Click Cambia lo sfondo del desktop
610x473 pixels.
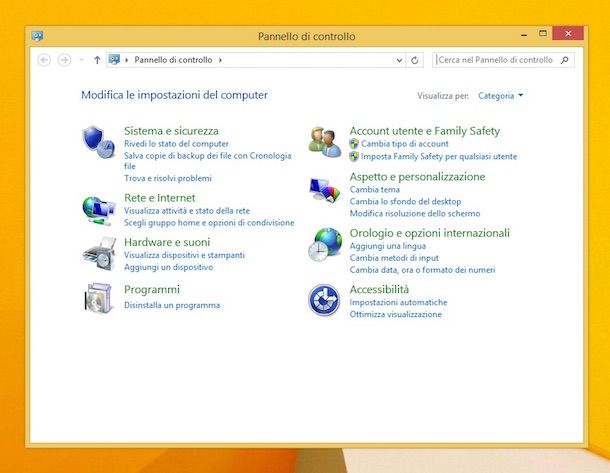tap(405, 201)
